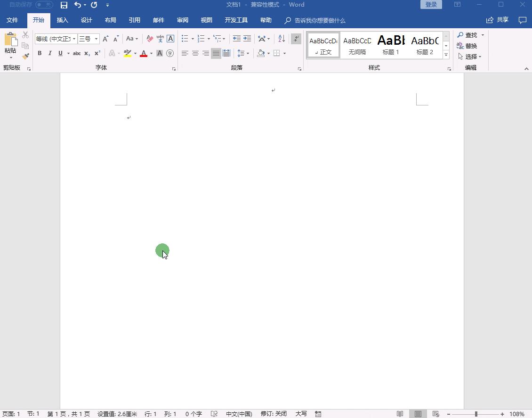Open the enclose characters (带圈字符) tool
The width and height of the screenshot is (532, 418).
click(169, 53)
